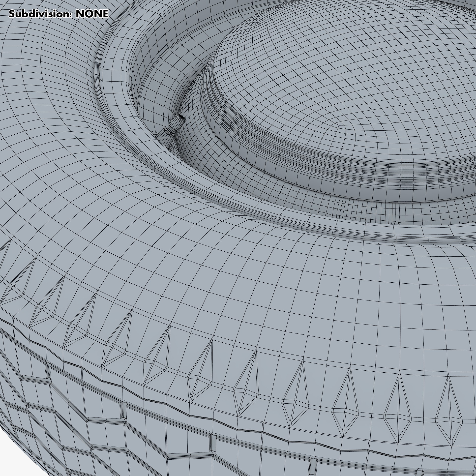Click the "Subdivision: NONE" label text
Screen dimensions: 476x476
pos(59,14)
